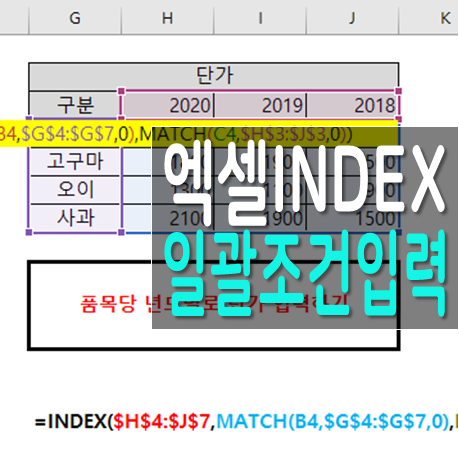Viewport: 459px width, 457px height.
Task: Click the merged 단가 title cell
Action: [x=214, y=76]
